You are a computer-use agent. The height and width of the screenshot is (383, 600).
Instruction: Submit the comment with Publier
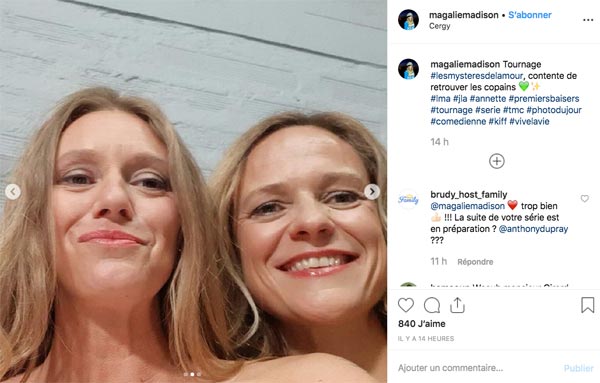coord(578,368)
